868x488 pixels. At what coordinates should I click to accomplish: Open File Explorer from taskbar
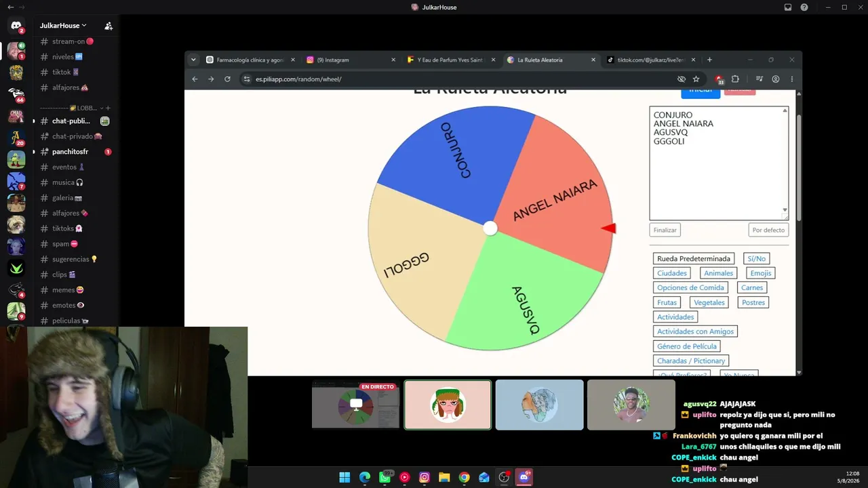click(x=444, y=477)
